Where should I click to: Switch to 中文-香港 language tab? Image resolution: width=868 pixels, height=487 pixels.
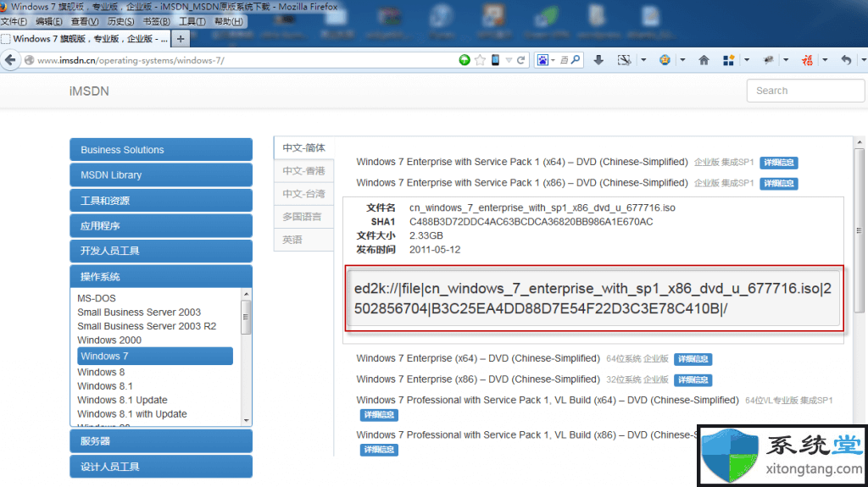pos(304,171)
